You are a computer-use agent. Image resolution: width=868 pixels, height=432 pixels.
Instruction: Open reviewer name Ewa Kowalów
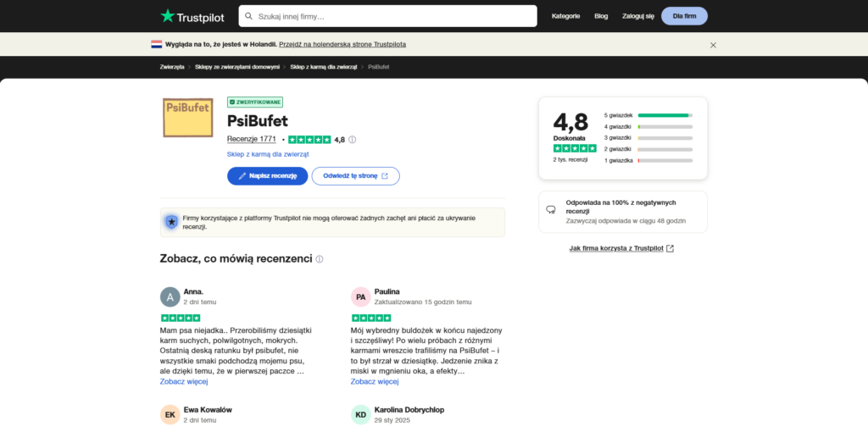pos(208,410)
